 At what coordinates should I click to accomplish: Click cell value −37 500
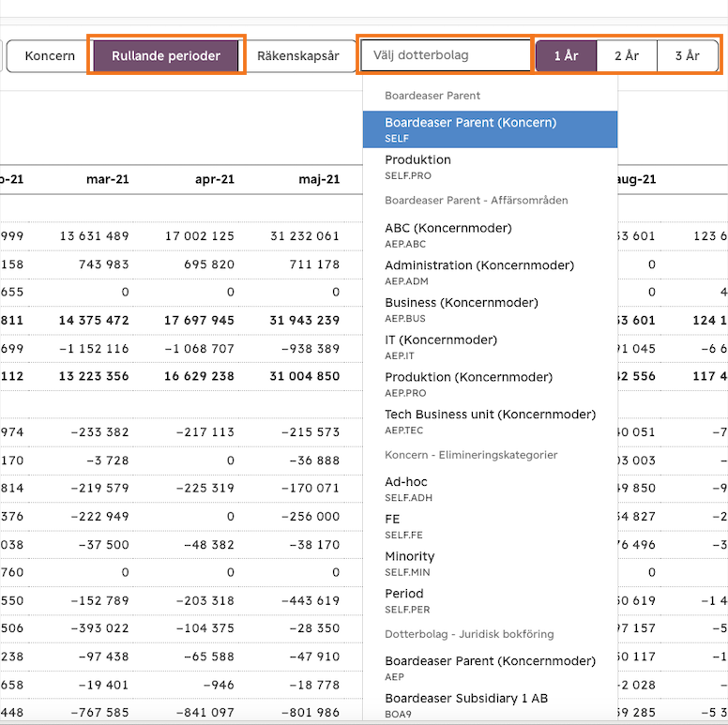point(103,545)
